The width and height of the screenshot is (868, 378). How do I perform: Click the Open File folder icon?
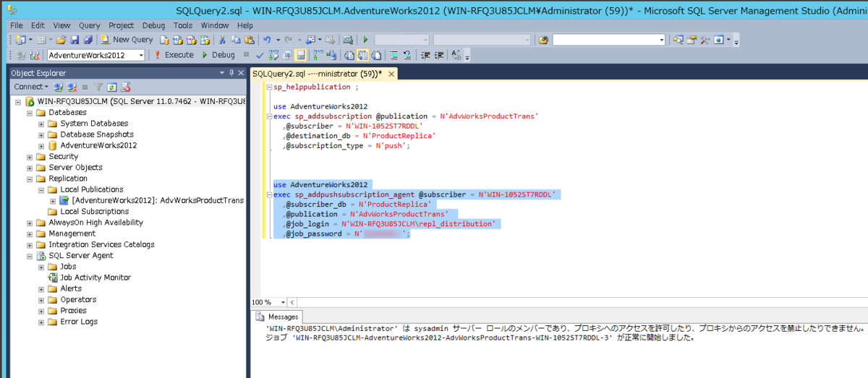[x=61, y=40]
